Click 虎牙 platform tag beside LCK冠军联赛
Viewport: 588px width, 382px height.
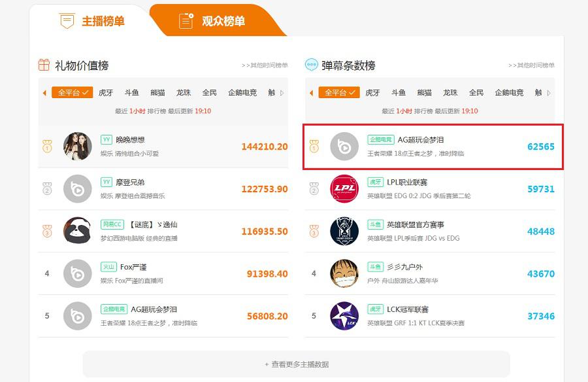(376, 309)
